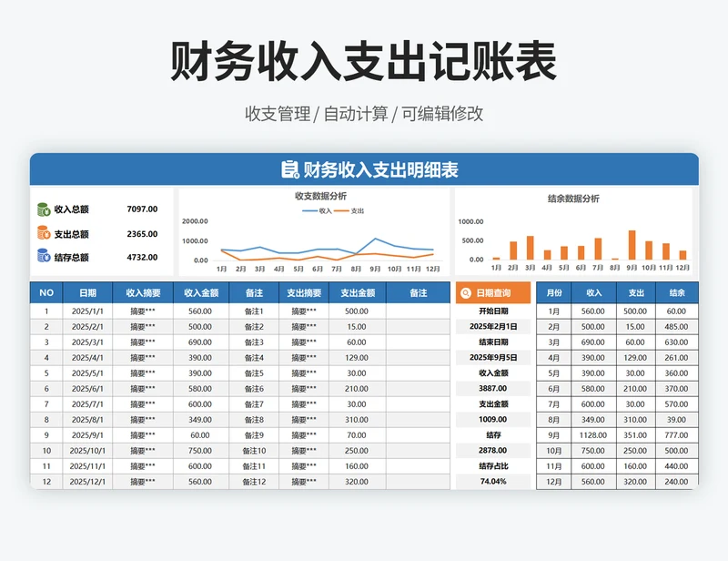Click the orange coin icon for 支出总额
The image size is (728, 561).
coord(44,232)
